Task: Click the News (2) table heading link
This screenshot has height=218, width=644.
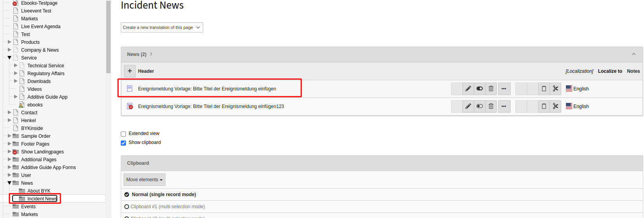Action: click(136, 54)
